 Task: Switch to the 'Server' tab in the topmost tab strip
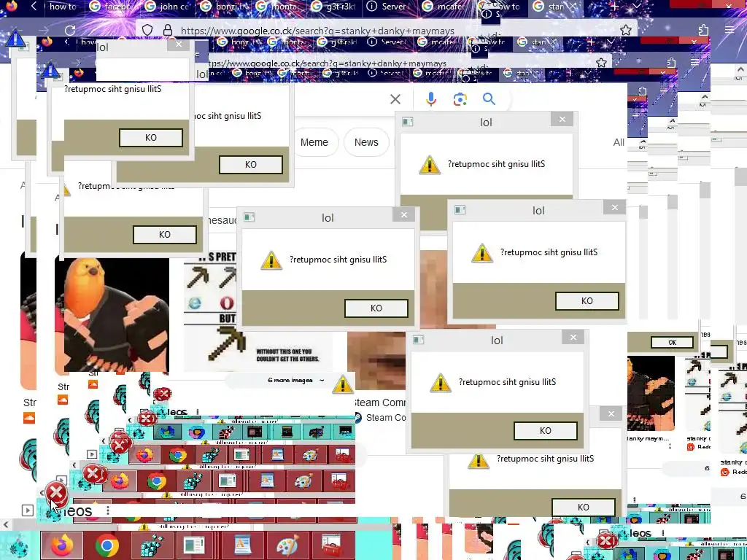pyautogui.click(x=389, y=7)
